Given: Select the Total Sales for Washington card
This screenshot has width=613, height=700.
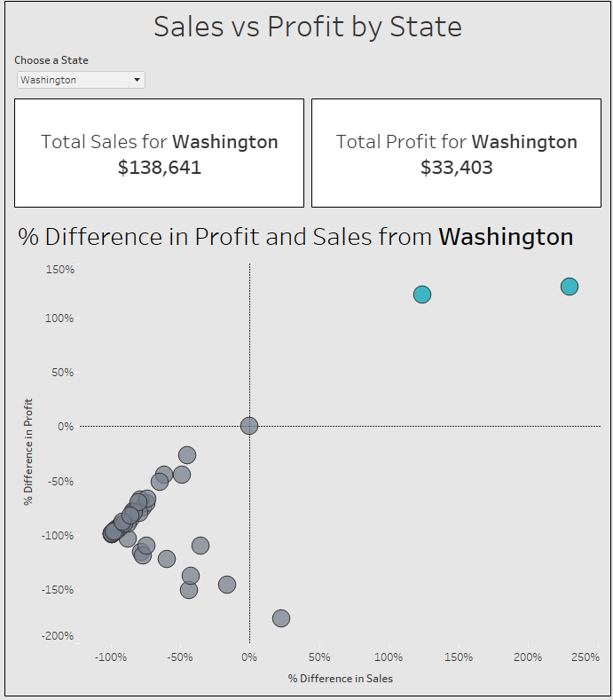Looking at the screenshot, I should tap(160, 153).
